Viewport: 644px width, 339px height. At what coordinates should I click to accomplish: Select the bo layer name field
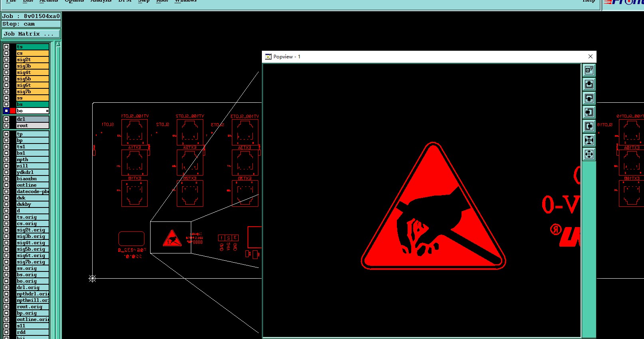[x=32, y=111]
